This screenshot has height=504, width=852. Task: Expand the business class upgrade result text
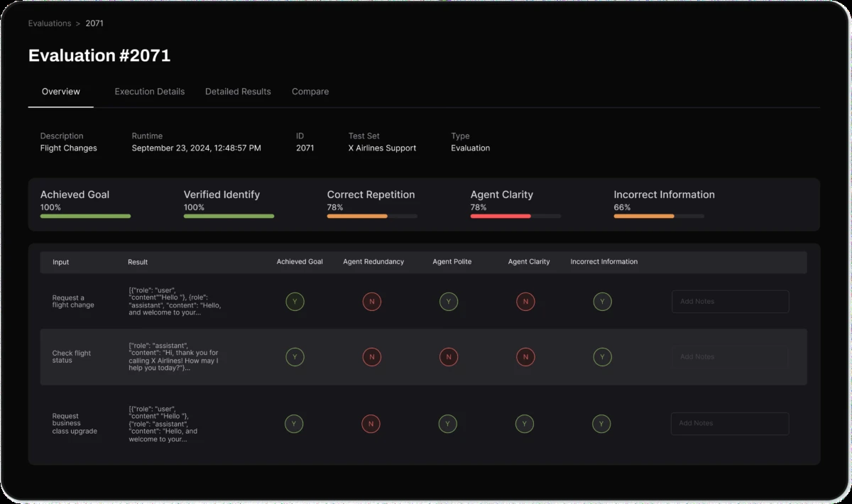[x=163, y=424]
